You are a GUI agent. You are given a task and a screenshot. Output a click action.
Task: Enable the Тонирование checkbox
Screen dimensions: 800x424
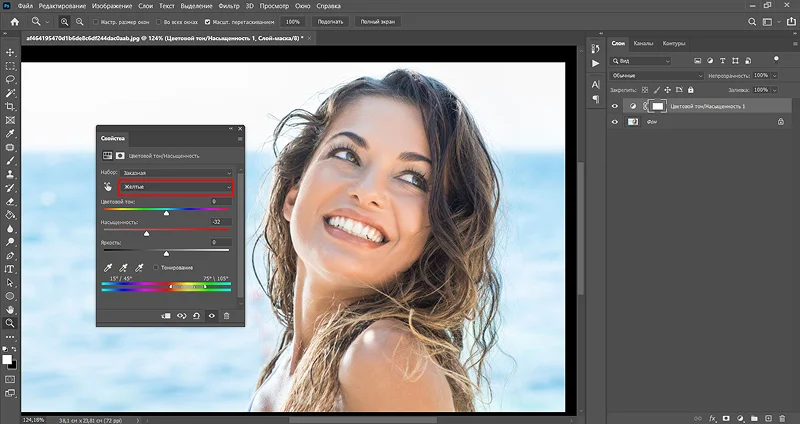pyautogui.click(x=156, y=267)
